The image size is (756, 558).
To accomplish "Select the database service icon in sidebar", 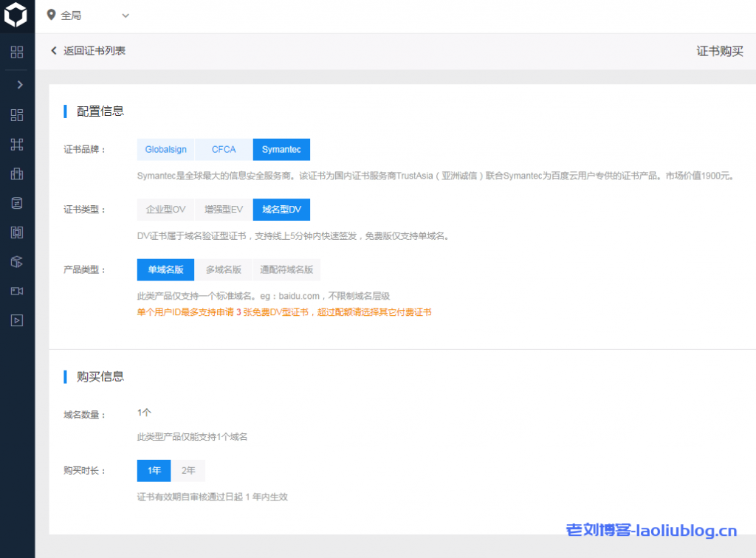I will pos(16,202).
